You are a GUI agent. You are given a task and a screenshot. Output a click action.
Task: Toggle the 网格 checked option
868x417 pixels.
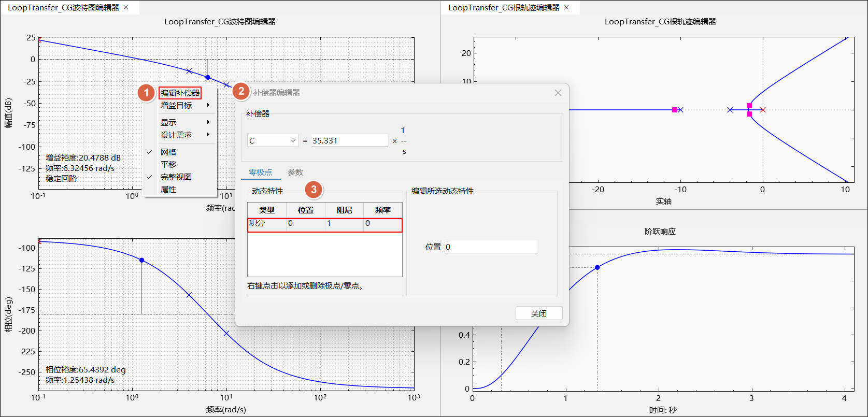click(168, 152)
